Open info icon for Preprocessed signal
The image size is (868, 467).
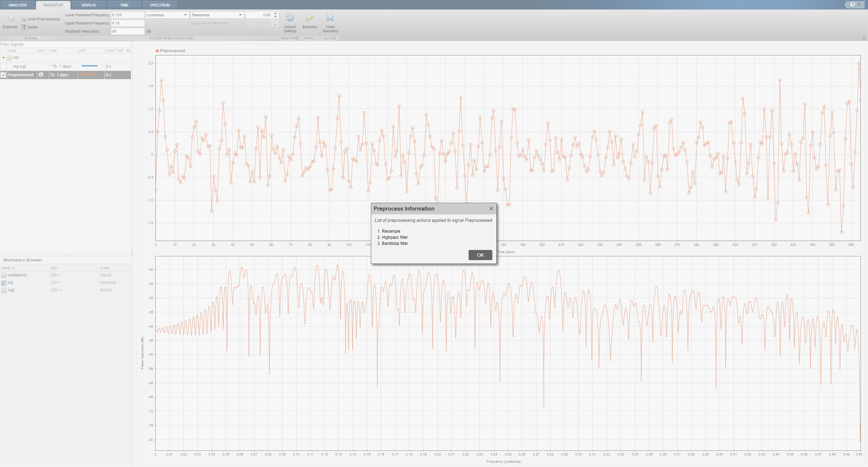pos(41,75)
